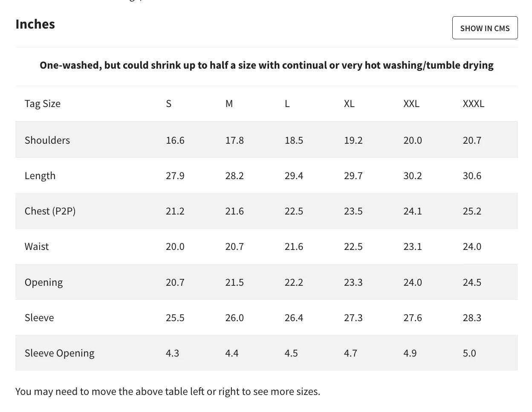Click the 27.9 Length value for S
The height and width of the screenshot is (412, 532).
pyautogui.click(x=175, y=176)
